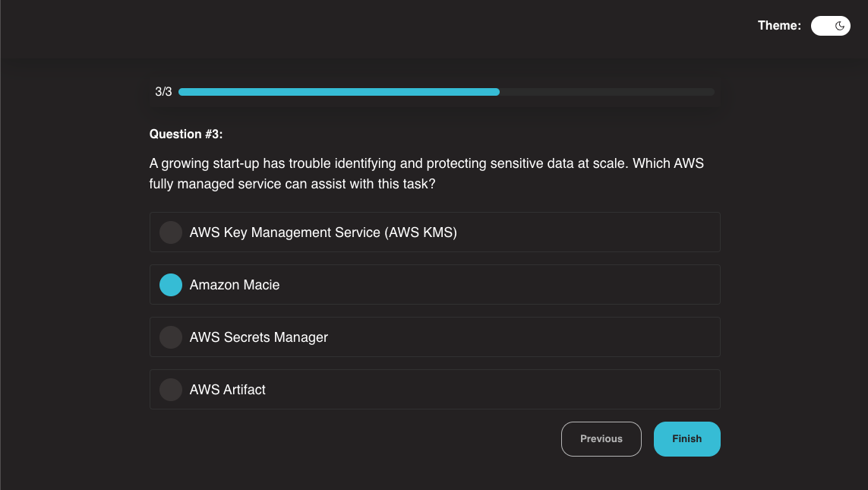Click the Previous button
The width and height of the screenshot is (868, 490).
[601, 439]
